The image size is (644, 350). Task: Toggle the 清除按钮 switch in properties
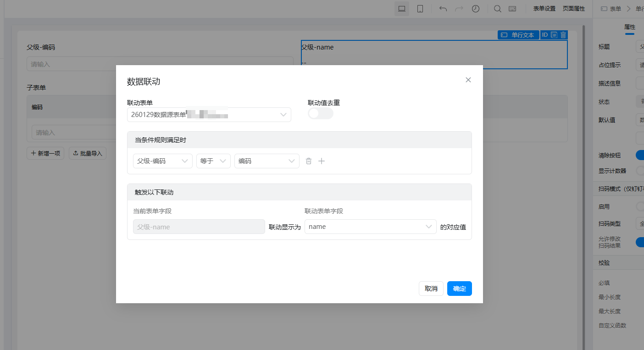(x=640, y=155)
